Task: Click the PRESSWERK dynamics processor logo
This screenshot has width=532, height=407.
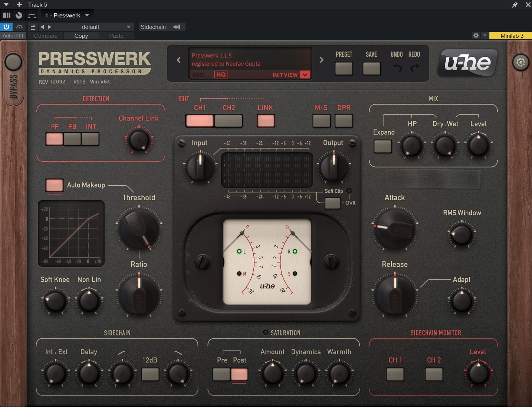Action: [x=95, y=63]
